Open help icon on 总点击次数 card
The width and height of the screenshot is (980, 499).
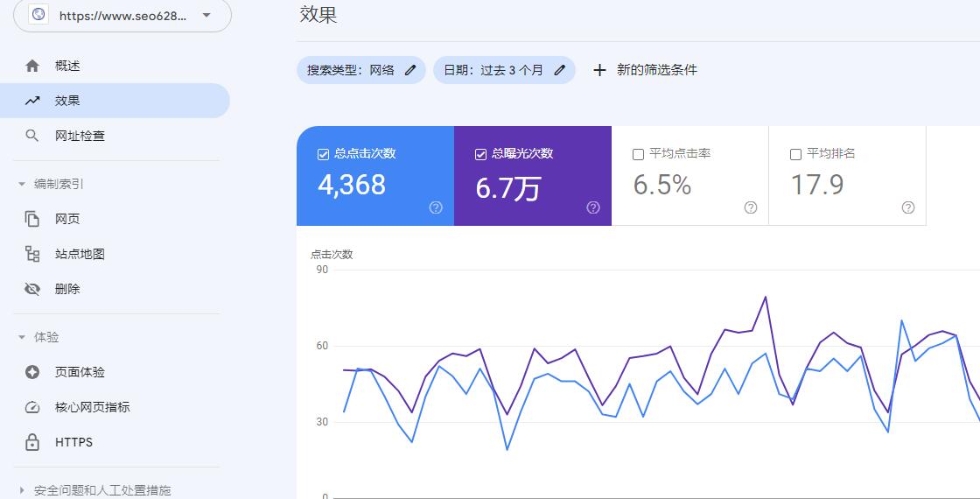pos(436,207)
